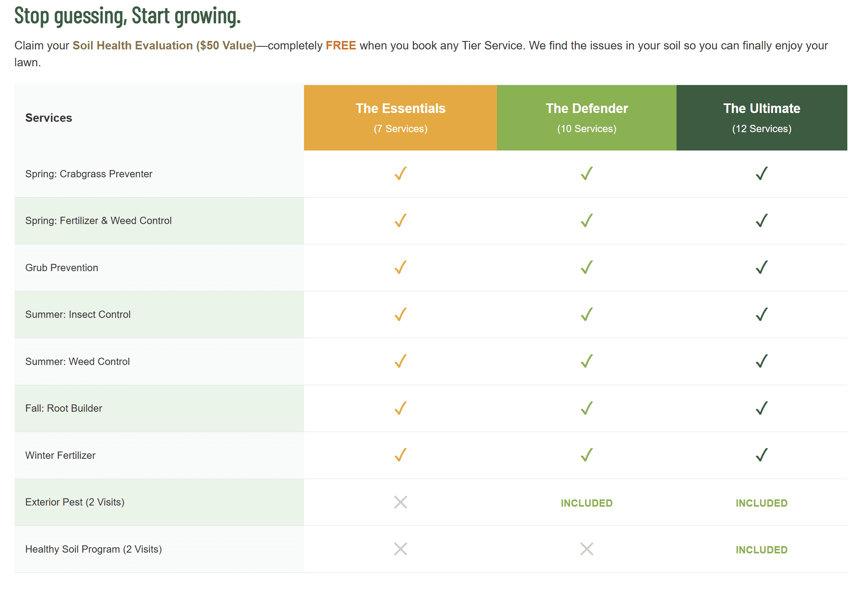Click the Exterior Pest (2 Visits) row label
This screenshot has width=868, height=589.
point(75,502)
